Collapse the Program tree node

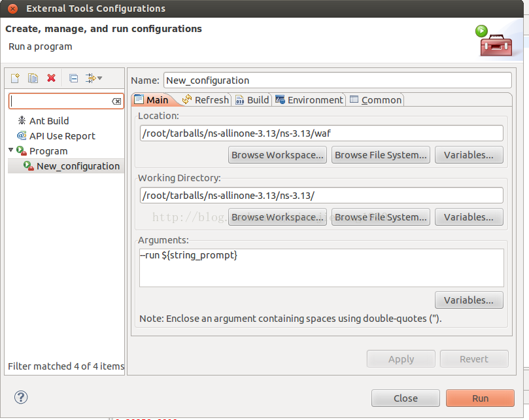pos(11,150)
